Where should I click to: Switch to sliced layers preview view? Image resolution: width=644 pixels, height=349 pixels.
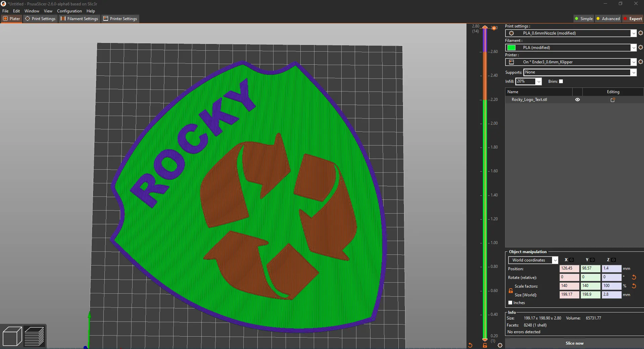pyautogui.click(x=34, y=336)
